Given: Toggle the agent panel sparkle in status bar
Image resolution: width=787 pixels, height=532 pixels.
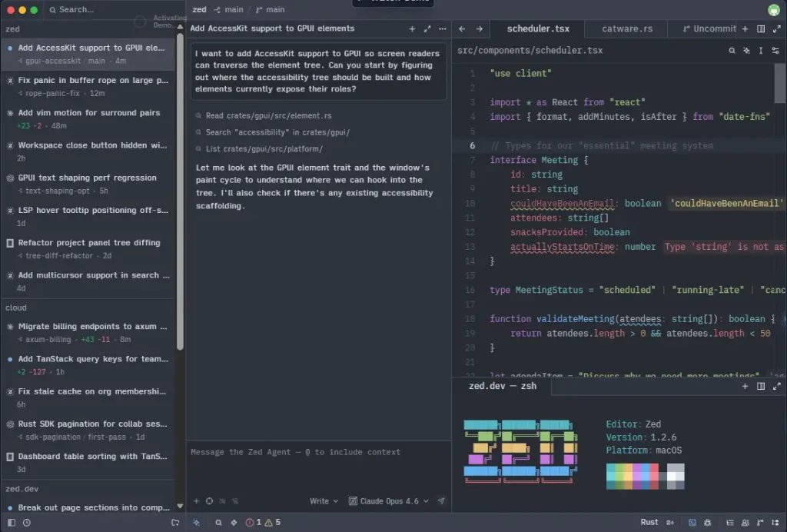Looking at the screenshot, I should [196, 523].
